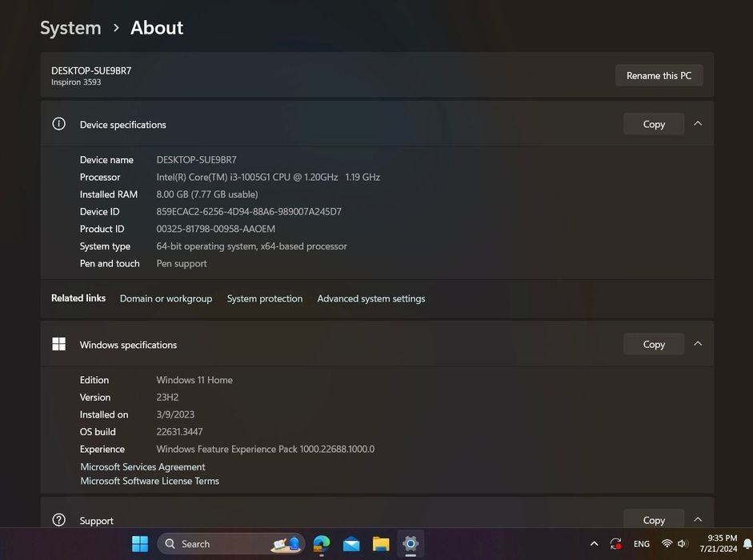Click the Experience label
Viewport: 753px width, 560px height.
pyautogui.click(x=102, y=449)
